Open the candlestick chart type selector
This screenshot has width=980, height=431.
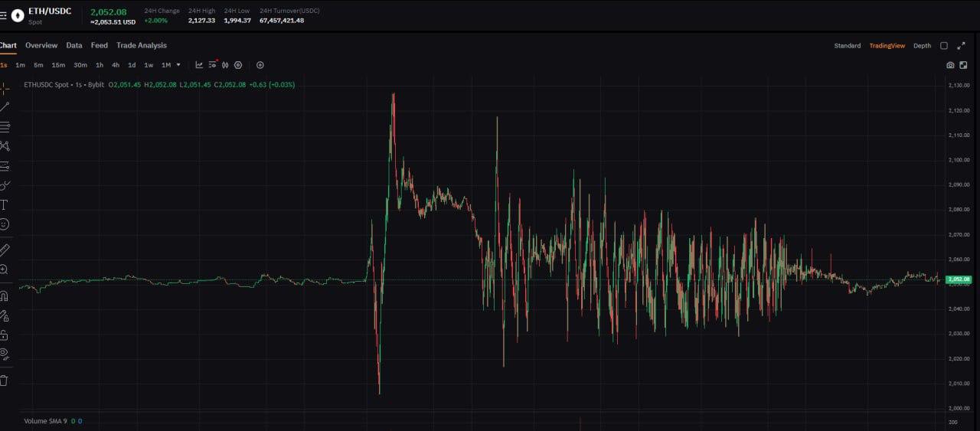225,65
